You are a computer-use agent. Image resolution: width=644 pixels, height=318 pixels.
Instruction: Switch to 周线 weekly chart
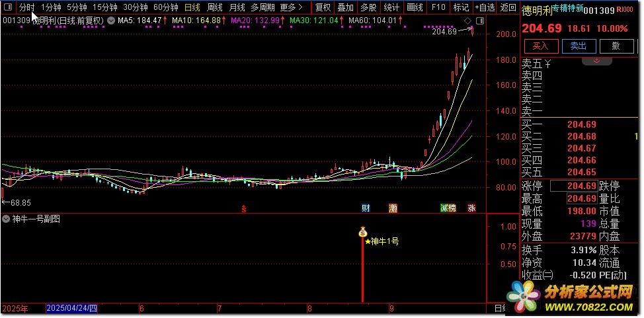214,7
